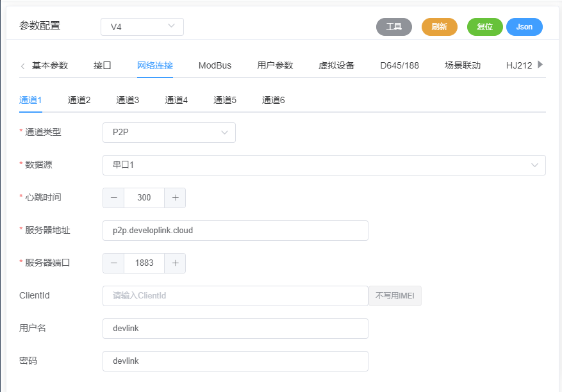This screenshot has width=562, height=392.
Task: Increase 心跳时间 with the plus stepper
Action: coord(174,197)
